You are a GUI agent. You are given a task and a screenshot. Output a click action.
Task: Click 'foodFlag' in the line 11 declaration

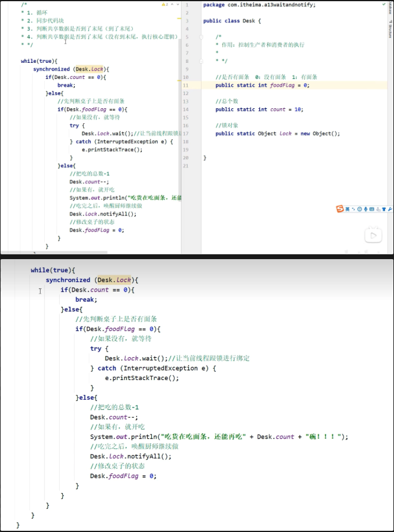282,85
